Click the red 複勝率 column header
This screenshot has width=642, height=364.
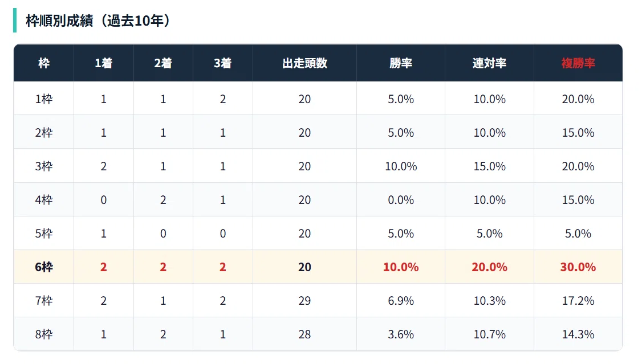(x=578, y=63)
